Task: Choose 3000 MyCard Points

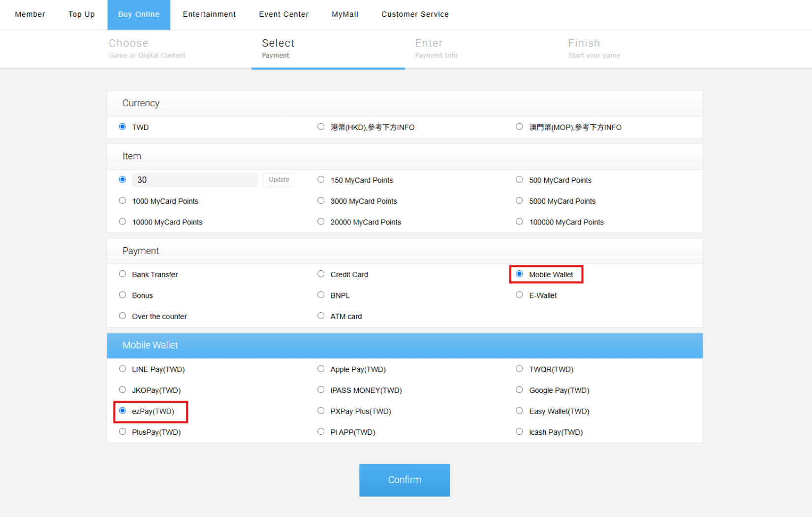Action: 321,200
